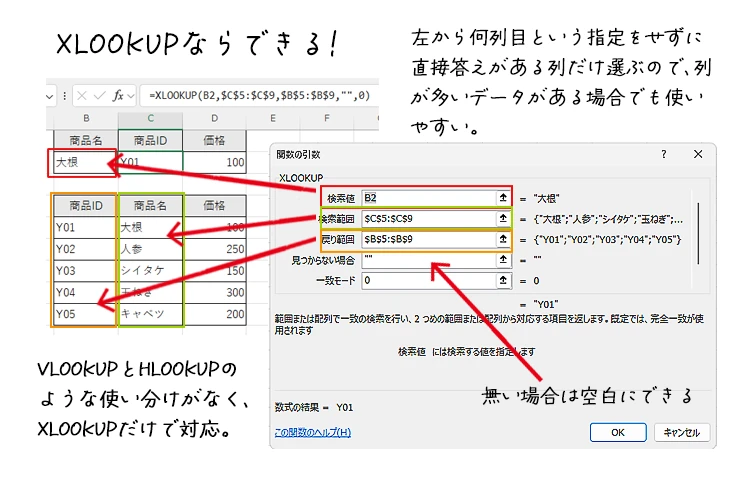Select cell キャベツ in the lower table

(x=151, y=314)
